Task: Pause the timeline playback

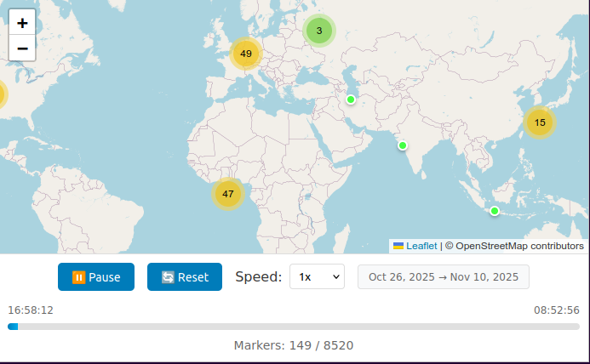Action: point(96,277)
